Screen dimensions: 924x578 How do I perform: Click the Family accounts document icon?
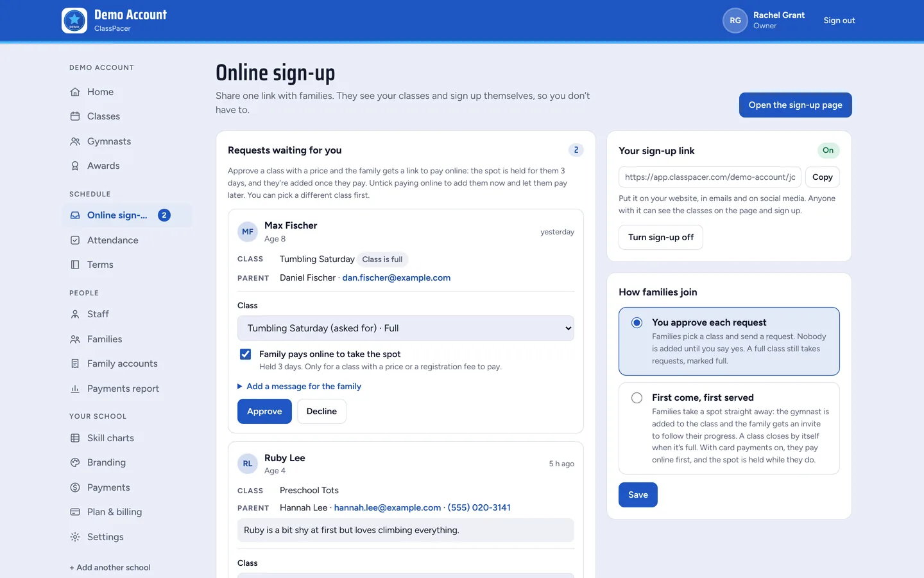point(75,363)
